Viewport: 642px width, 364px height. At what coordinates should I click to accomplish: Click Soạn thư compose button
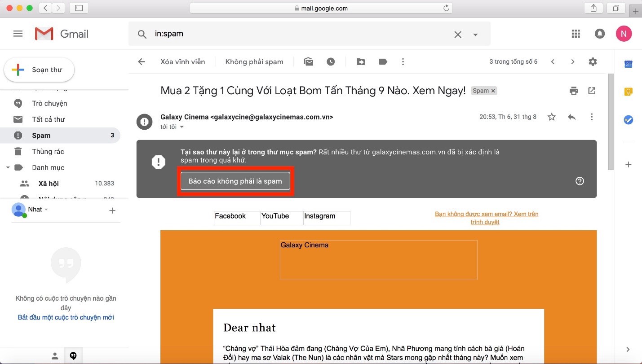click(x=39, y=70)
